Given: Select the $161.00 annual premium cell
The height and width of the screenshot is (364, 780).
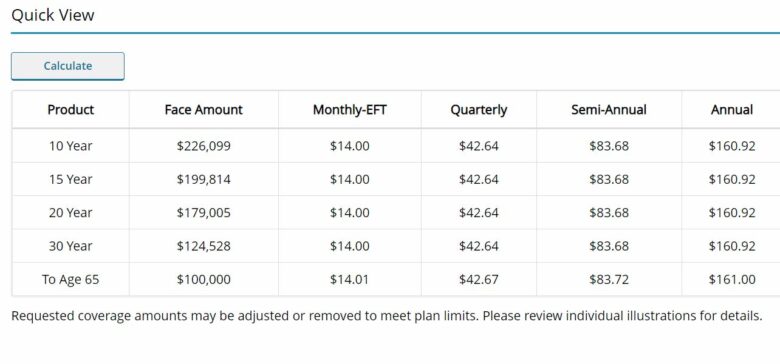Looking at the screenshot, I should coord(732,279).
